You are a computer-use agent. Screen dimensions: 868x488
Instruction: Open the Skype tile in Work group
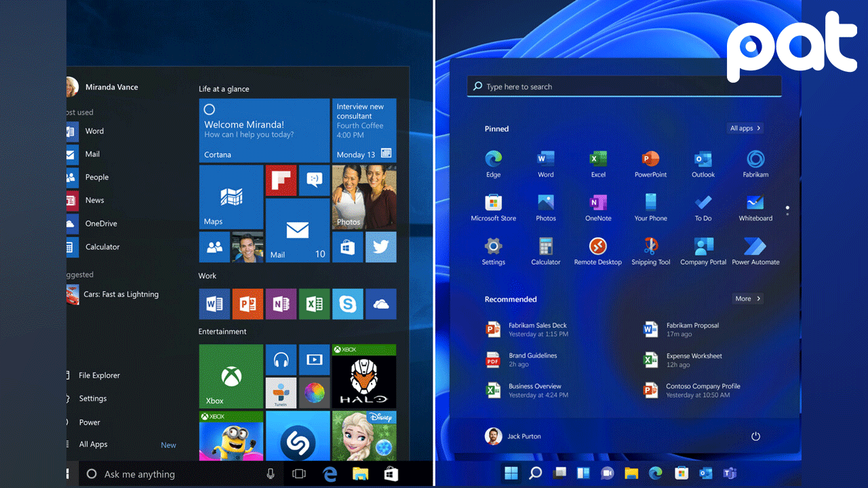[347, 304]
